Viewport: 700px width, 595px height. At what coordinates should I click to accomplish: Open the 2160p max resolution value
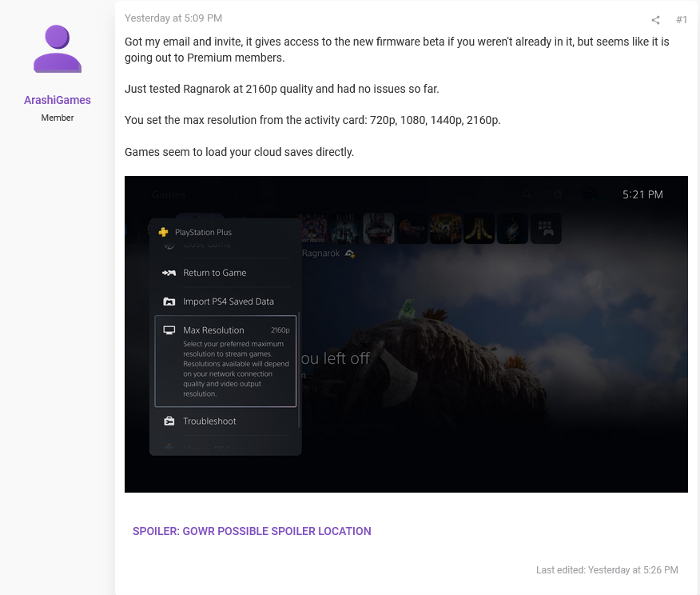pyautogui.click(x=280, y=330)
